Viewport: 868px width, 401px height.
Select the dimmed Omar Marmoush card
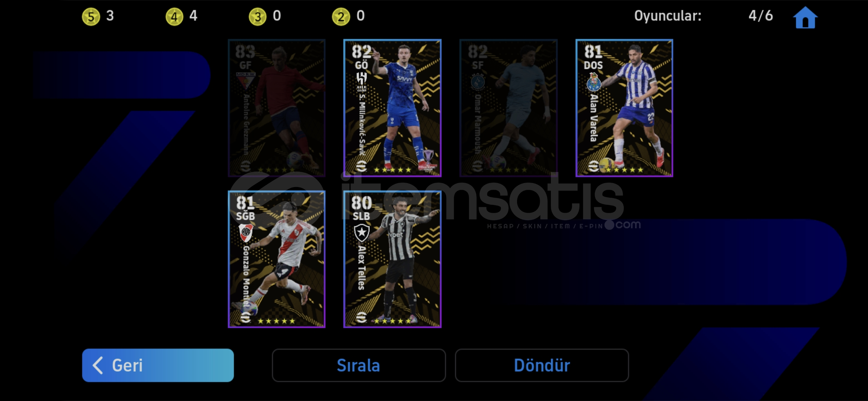tap(509, 108)
